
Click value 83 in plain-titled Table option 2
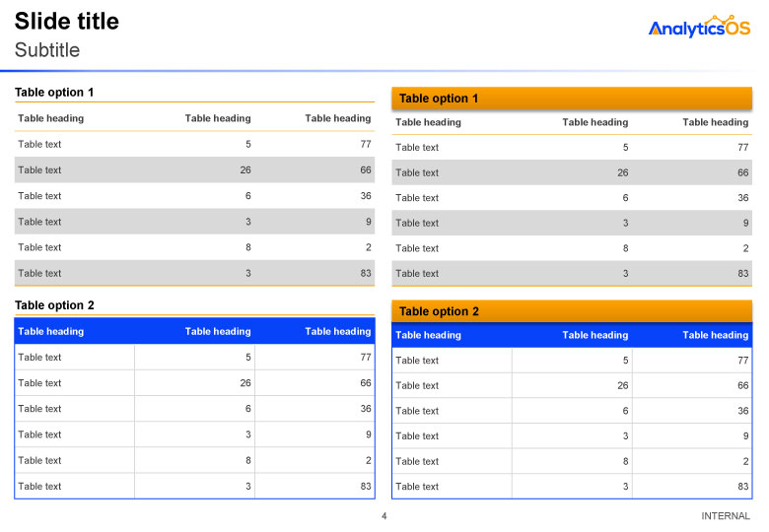pyautogui.click(x=366, y=487)
